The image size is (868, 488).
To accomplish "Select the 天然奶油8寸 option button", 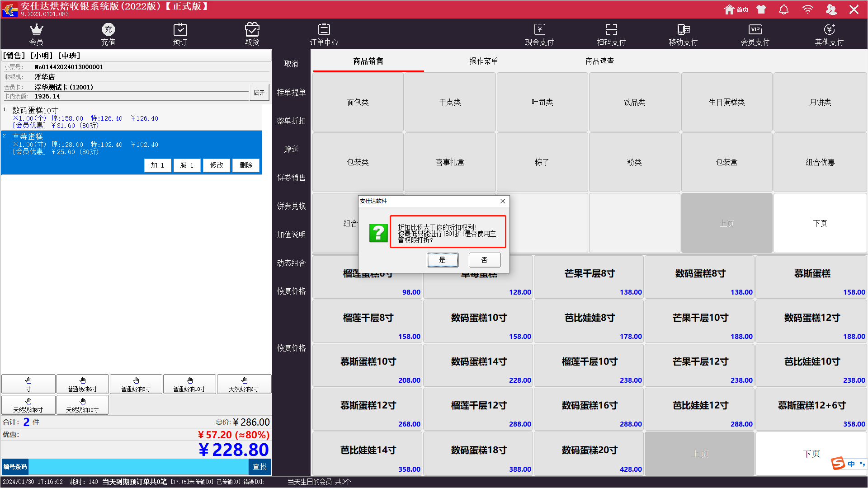I will [28, 405].
